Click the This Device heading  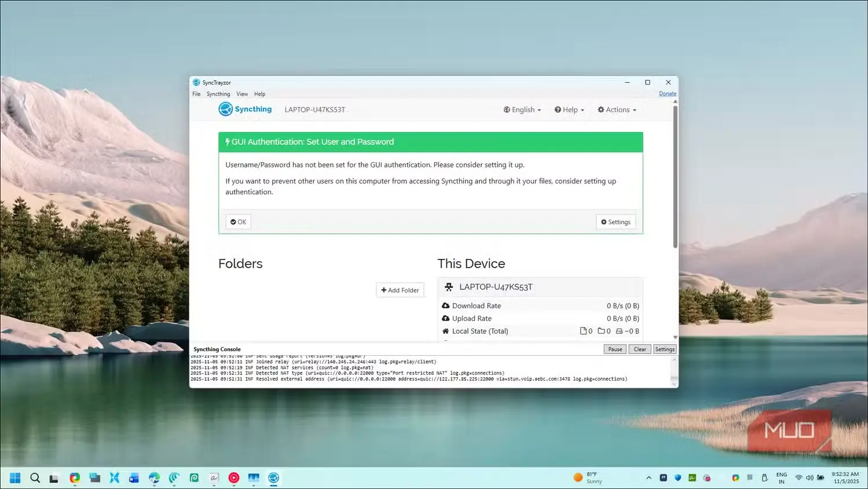(471, 264)
